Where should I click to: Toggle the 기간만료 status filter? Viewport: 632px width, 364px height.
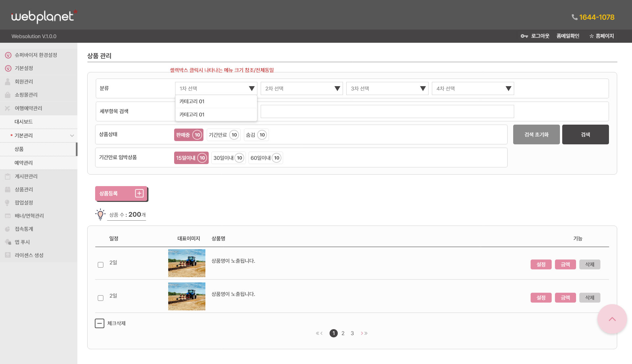click(223, 135)
